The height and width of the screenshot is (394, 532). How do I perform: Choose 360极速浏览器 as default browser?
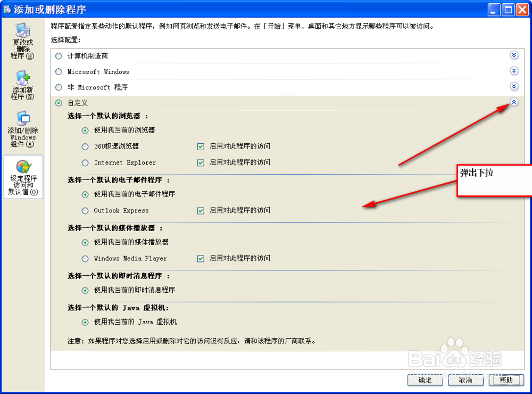click(85, 147)
